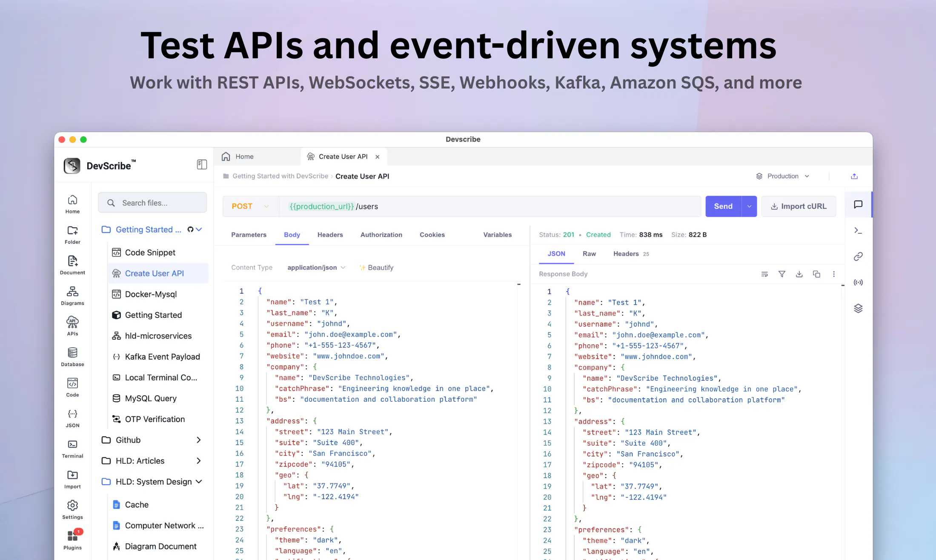Download the response body

pyautogui.click(x=799, y=274)
